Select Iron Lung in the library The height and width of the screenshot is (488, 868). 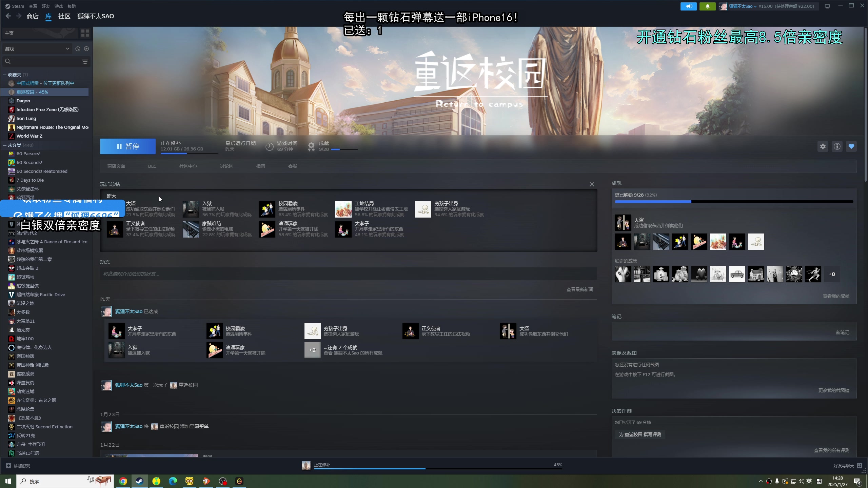coord(26,118)
